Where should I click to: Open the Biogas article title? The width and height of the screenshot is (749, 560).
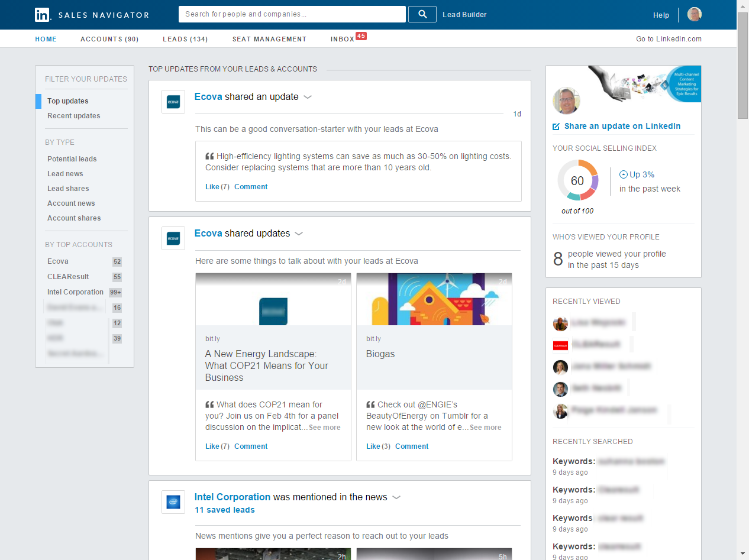380,354
